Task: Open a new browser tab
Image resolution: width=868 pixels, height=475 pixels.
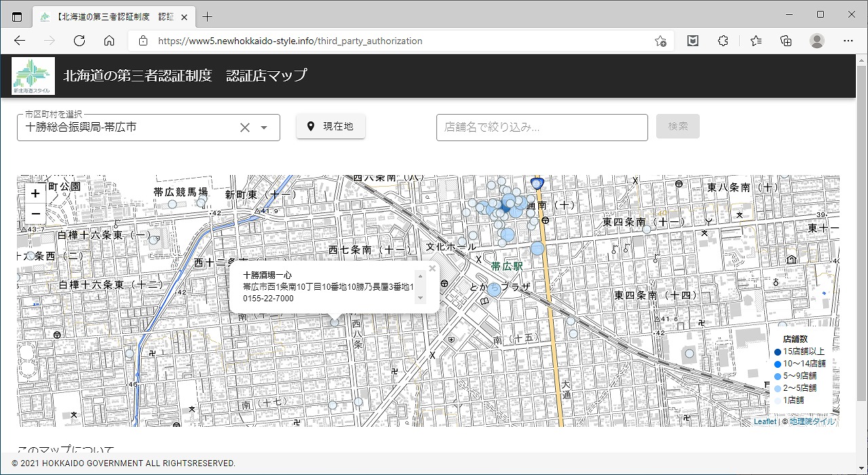Action: click(x=207, y=16)
